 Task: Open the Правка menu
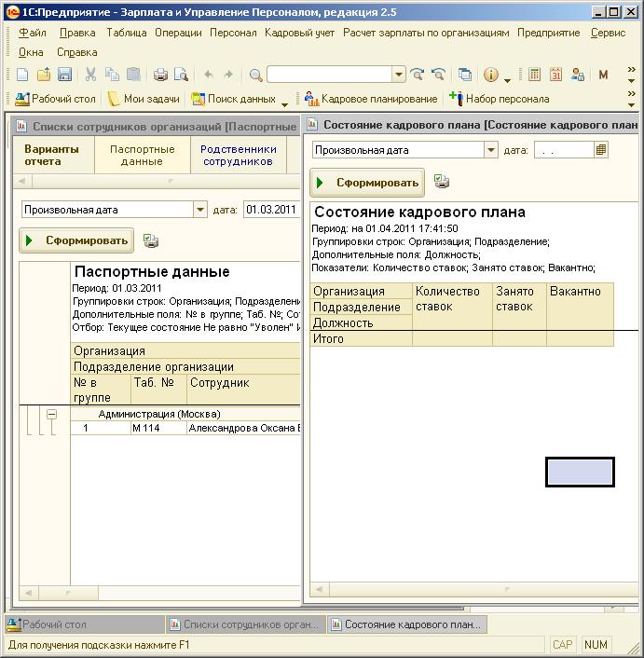point(77,33)
